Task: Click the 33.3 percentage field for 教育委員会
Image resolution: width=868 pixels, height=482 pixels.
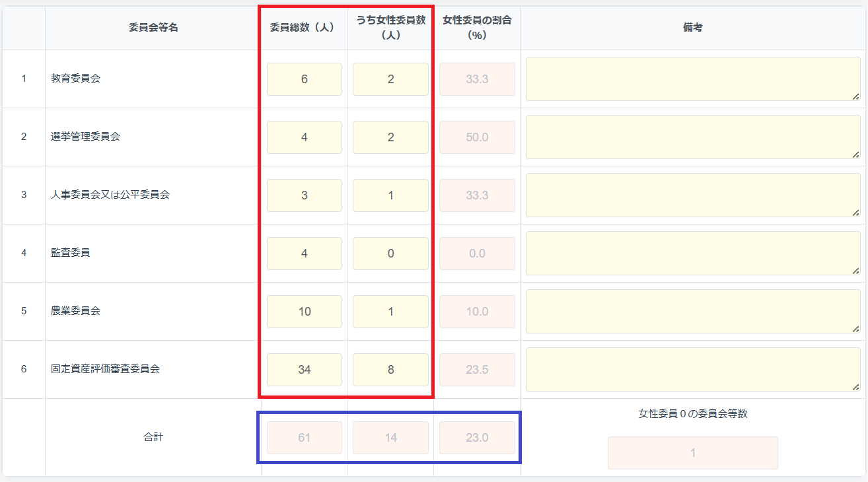Action: [x=477, y=79]
